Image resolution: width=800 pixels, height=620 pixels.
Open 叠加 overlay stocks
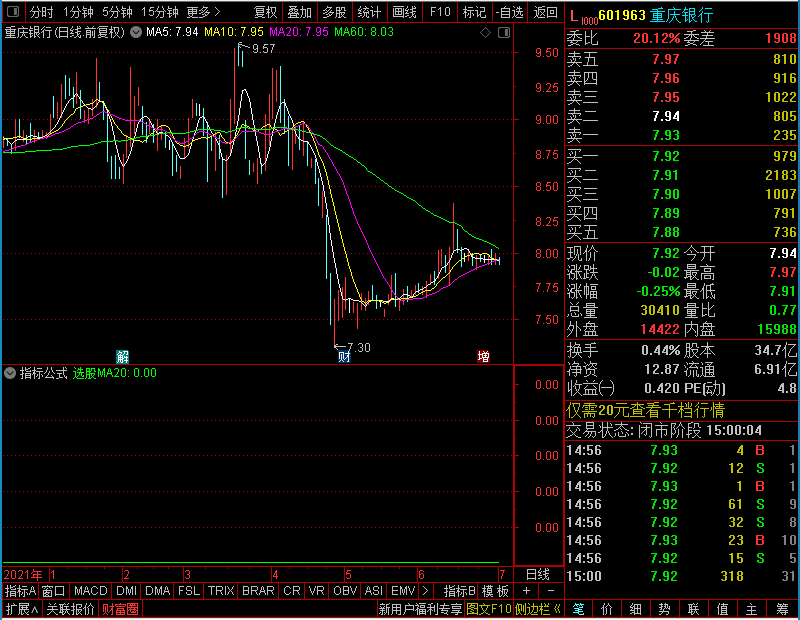tap(299, 12)
